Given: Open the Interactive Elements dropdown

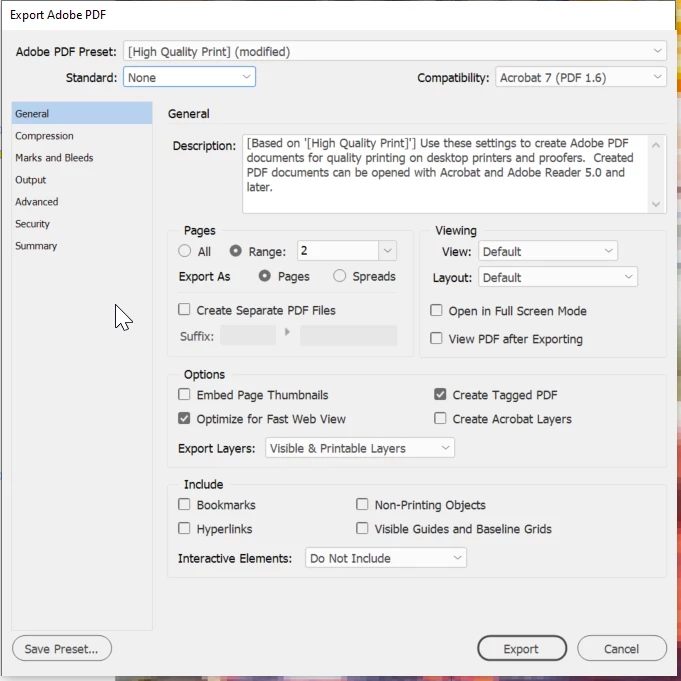Looking at the screenshot, I should (x=386, y=558).
